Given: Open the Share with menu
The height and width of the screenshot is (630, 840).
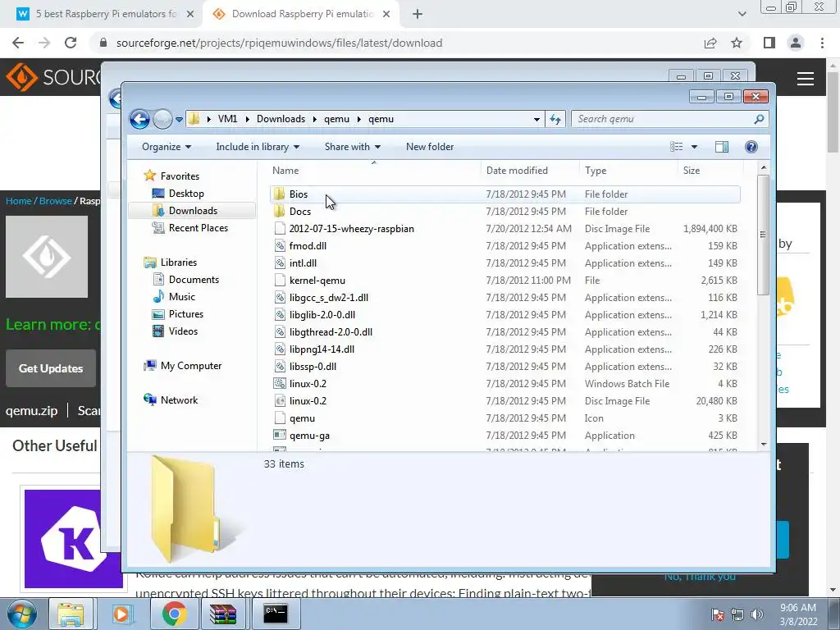Looking at the screenshot, I should tap(352, 147).
